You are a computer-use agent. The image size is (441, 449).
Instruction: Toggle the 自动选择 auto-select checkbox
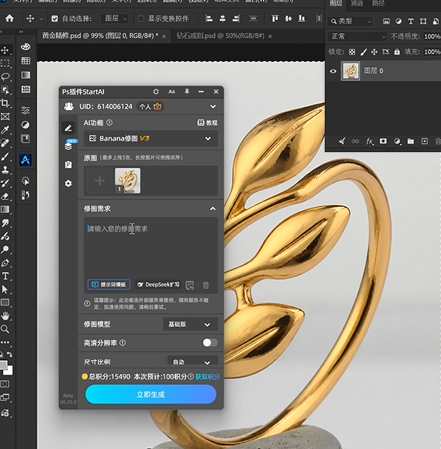55,19
